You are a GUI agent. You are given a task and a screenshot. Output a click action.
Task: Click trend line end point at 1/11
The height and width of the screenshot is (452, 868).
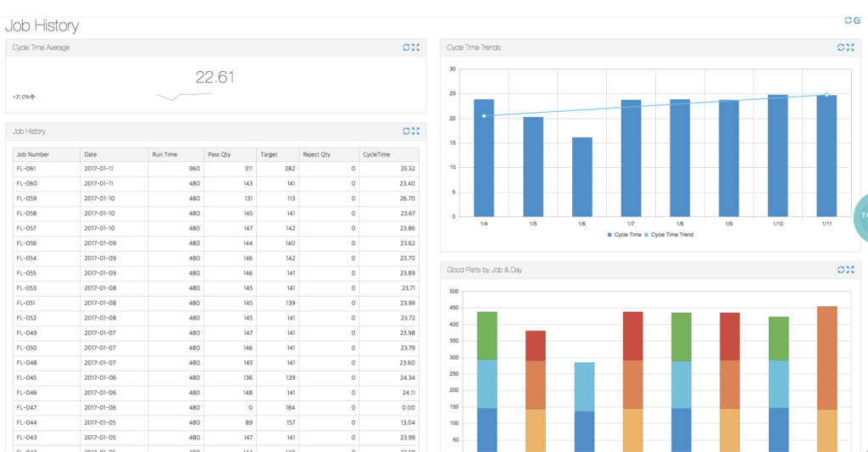[x=826, y=95]
